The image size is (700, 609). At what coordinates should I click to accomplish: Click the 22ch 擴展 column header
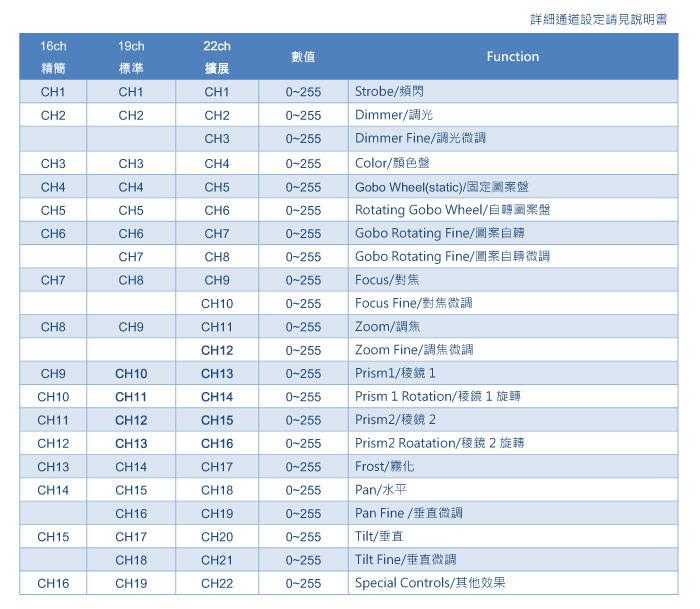(x=217, y=58)
